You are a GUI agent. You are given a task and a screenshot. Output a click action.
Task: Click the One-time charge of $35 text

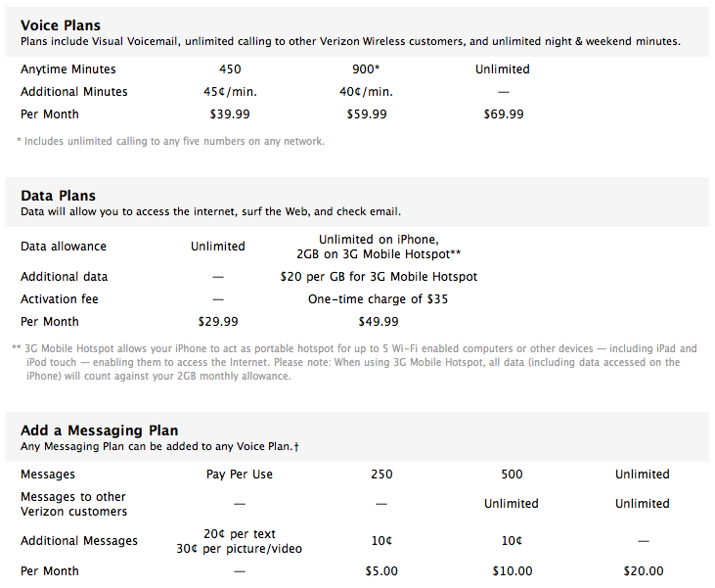point(379,299)
